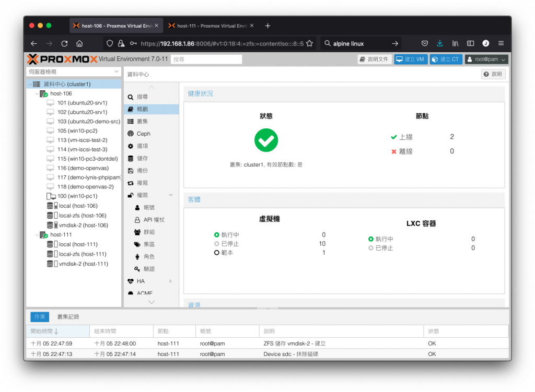The width and height of the screenshot is (535, 392).
Task: Collapse the host-106 tree node
Action: (x=37, y=94)
